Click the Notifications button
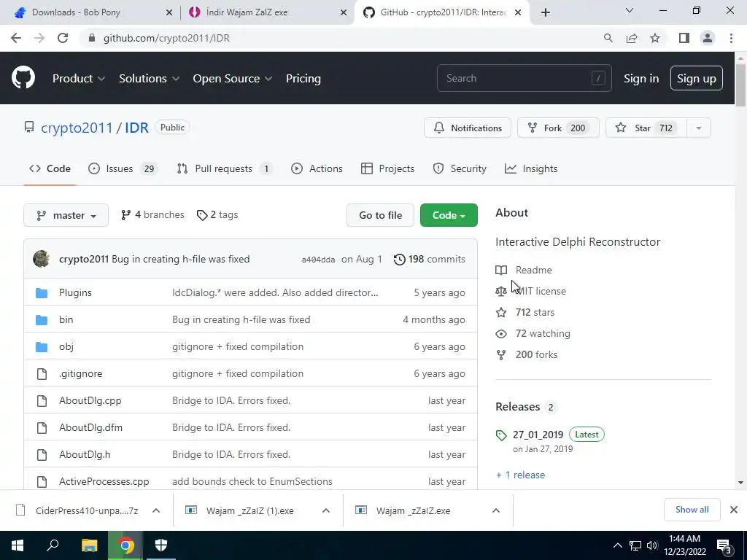747x560 pixels. coord(468,128)
